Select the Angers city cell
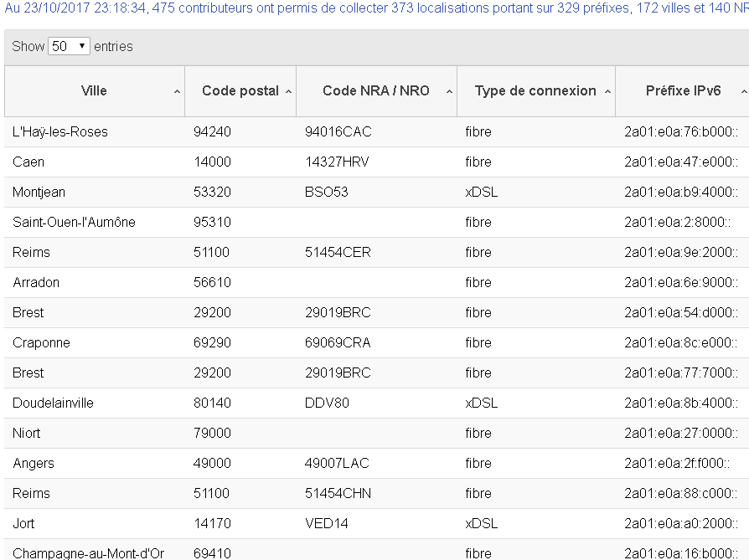This screenshot has width=749, height=560. coord(34,463)
